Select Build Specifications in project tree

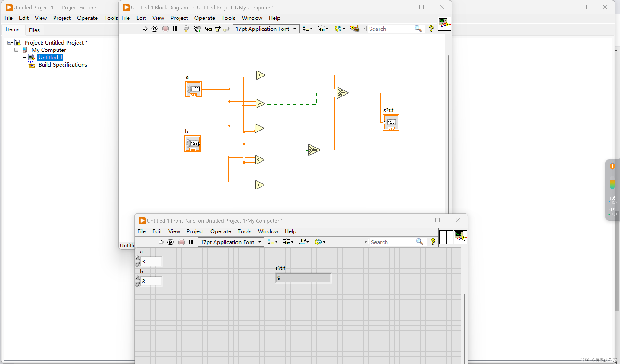[x=63, y=65]
